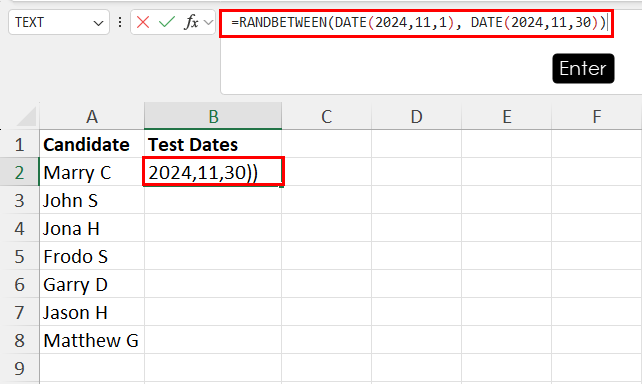This screenshot has width=642, height=384.
Task: Click the Candidate header cell
Action: coord(92,144)
